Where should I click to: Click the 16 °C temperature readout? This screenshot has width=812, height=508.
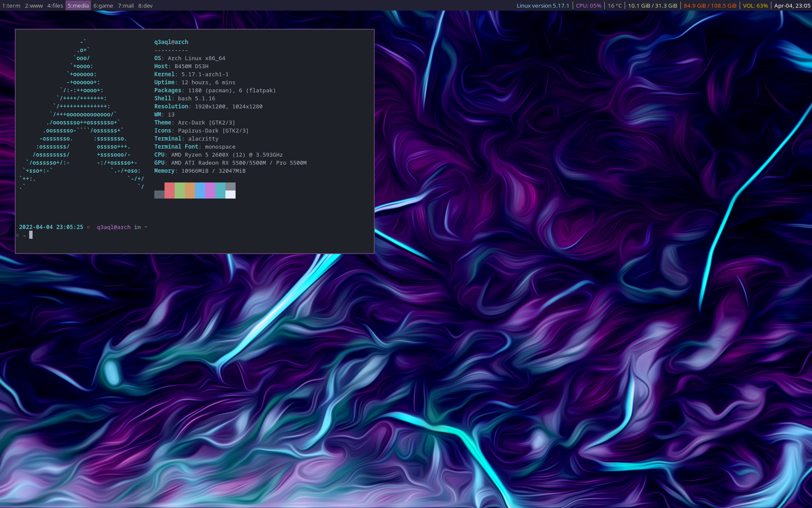[x=614, y=6]
